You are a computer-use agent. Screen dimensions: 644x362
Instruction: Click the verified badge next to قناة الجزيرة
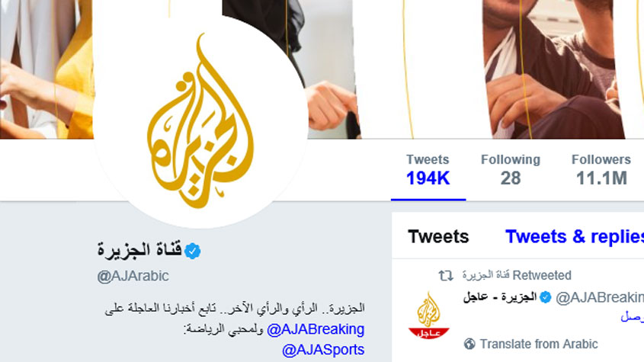click(x=192, y=251)
